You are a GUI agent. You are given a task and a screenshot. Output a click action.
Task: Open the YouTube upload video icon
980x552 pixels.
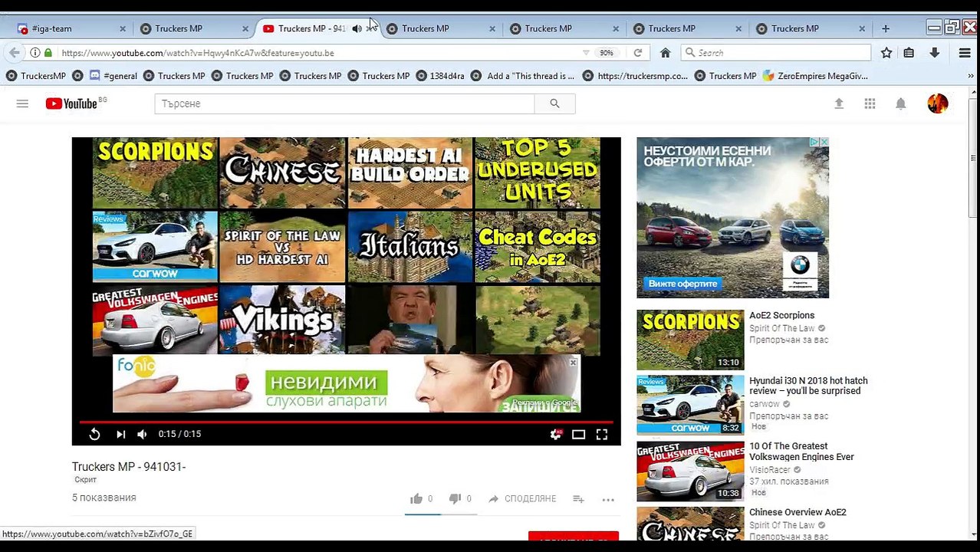tap(839, 103)
